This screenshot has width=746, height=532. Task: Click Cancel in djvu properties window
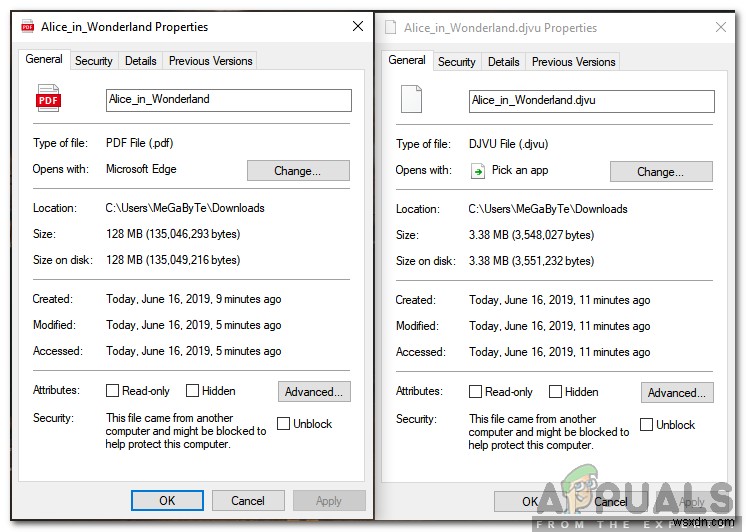tap(611, 502)
